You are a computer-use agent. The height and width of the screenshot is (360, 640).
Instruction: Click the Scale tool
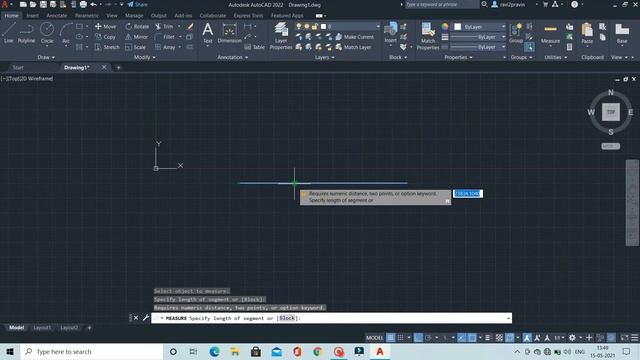coord(136,47)
